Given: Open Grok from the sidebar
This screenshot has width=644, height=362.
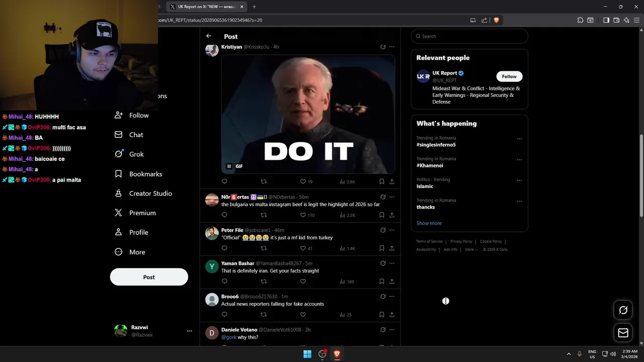Looking at the screenshot, I should click(129, 154).
